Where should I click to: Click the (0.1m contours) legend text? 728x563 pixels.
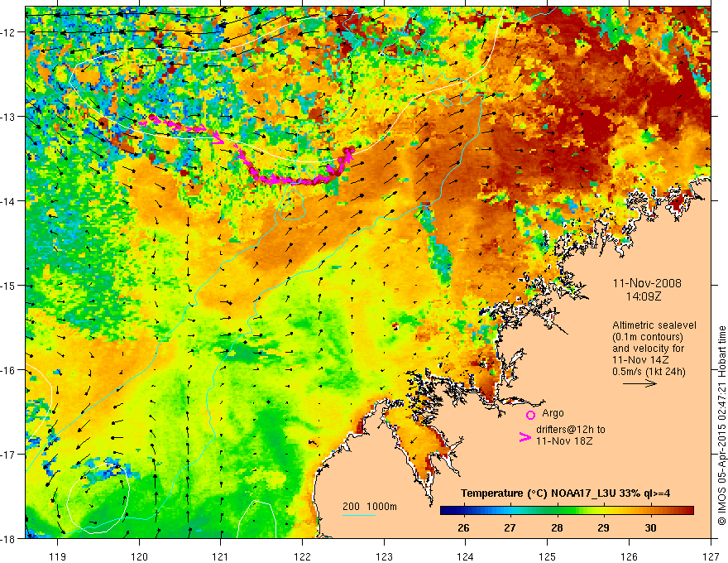(x=648, y=337)
